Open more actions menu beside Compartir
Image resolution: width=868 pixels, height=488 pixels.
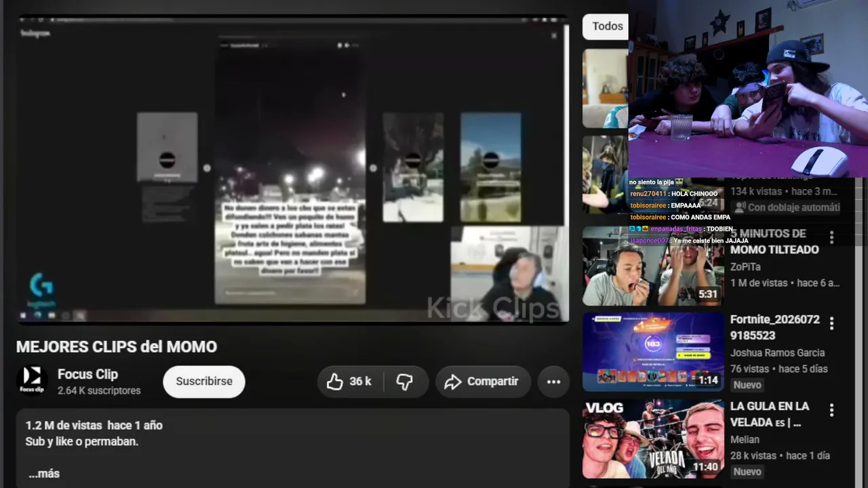[553, 382]
